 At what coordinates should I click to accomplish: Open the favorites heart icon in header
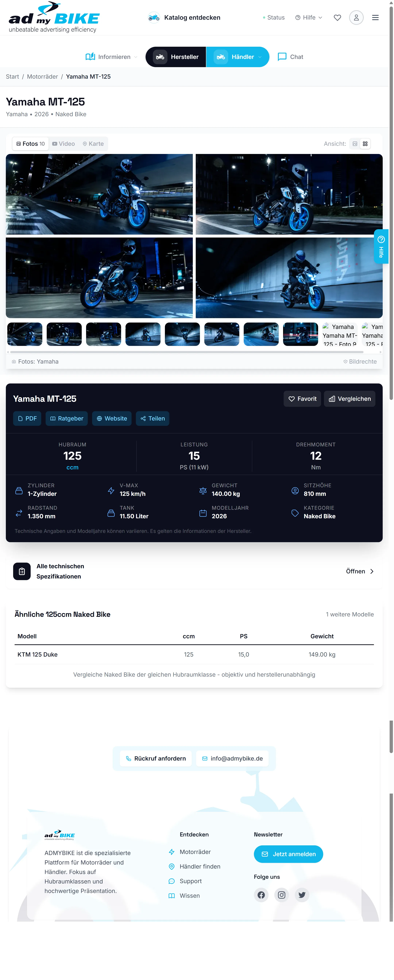[x=337, y=18]
